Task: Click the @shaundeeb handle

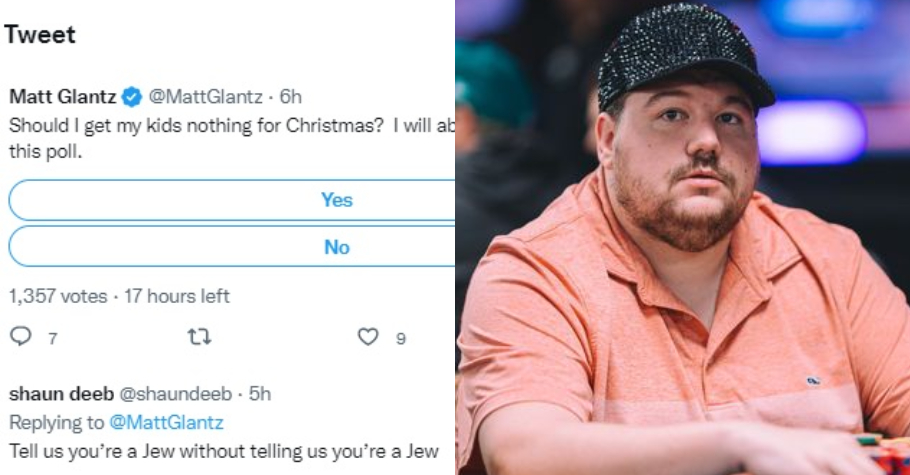Action: (176, 394)
